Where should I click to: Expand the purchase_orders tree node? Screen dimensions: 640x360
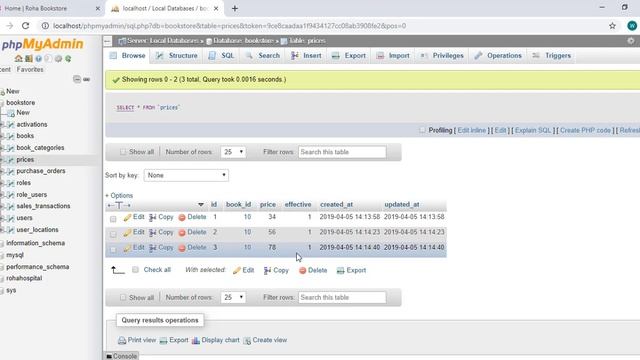pyautogui.click(x=2, y=171)
